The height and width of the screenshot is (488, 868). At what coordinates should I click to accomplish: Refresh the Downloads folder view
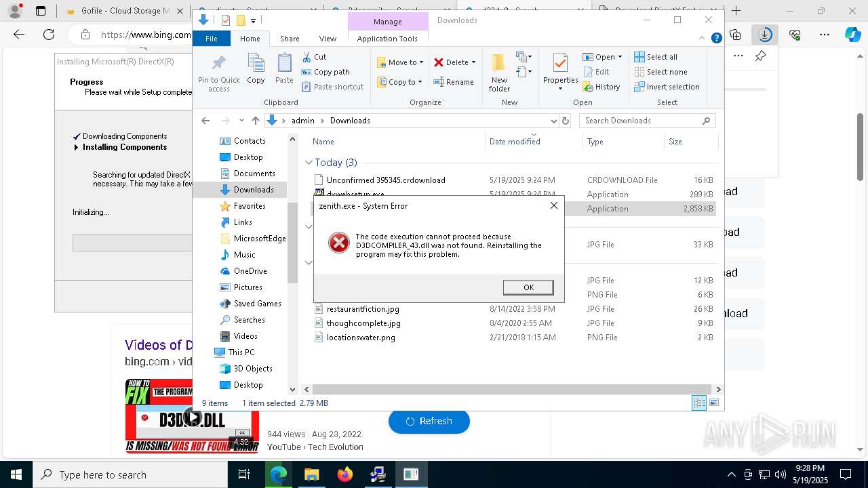pos(566,121)
